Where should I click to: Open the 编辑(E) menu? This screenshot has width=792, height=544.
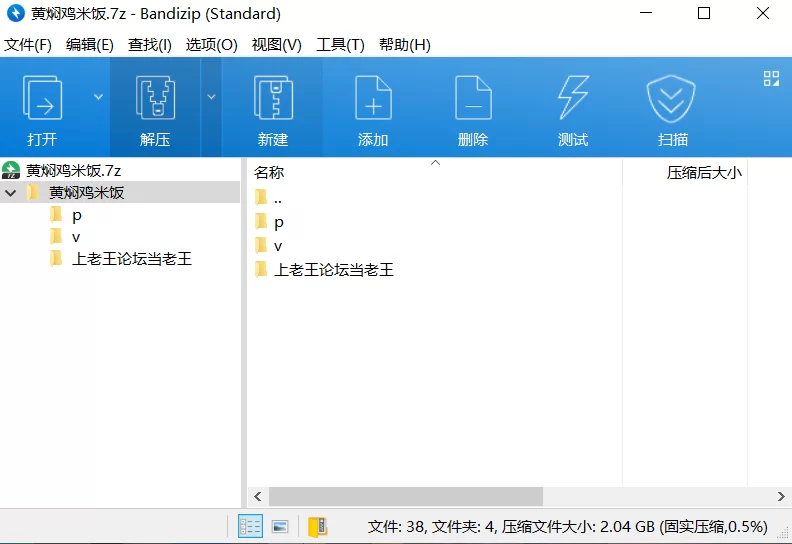tap(89, 45)
